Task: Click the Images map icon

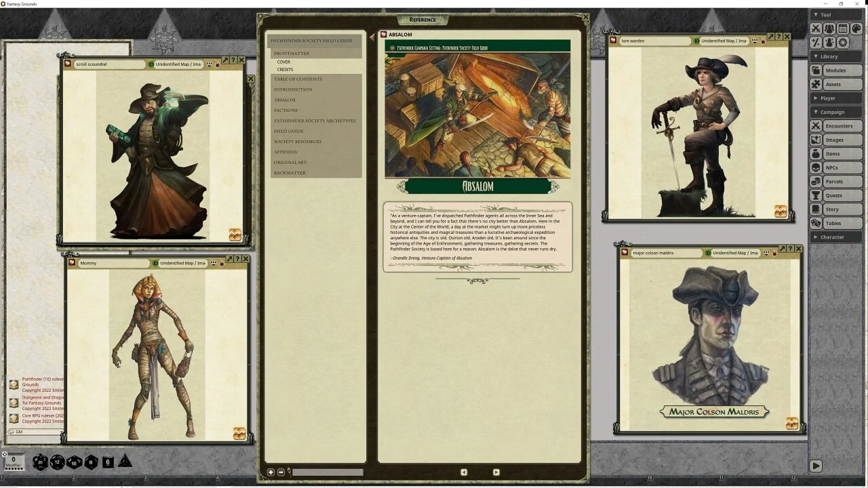Action: pos(816,140)
